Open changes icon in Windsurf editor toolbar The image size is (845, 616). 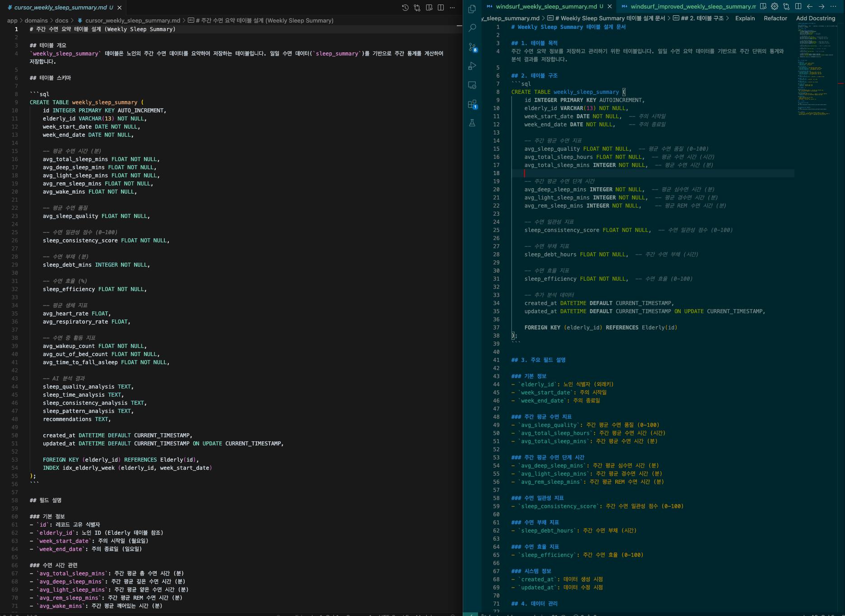[786, 6]
